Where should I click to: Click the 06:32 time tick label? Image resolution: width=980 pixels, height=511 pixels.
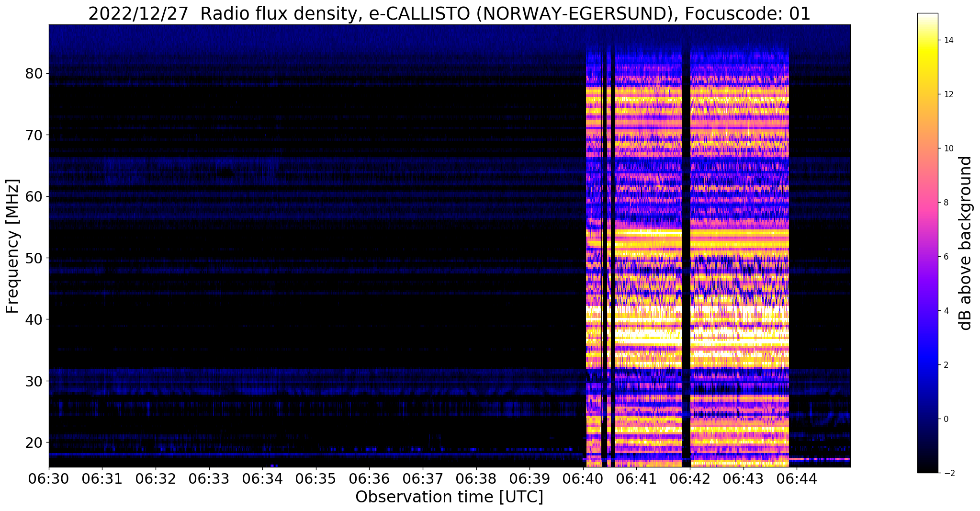click(x=156, y=478)
